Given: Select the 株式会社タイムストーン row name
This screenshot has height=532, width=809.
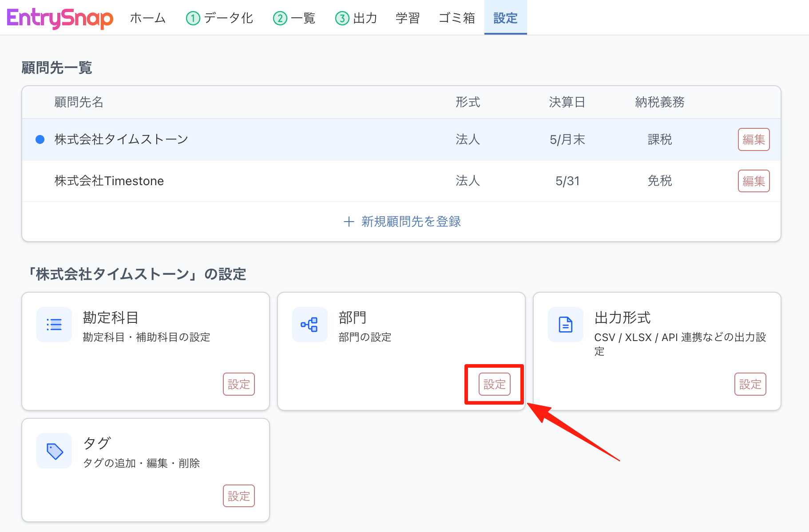Looking at the screenshot, I should pyautogui.click(x=122, y=139).
